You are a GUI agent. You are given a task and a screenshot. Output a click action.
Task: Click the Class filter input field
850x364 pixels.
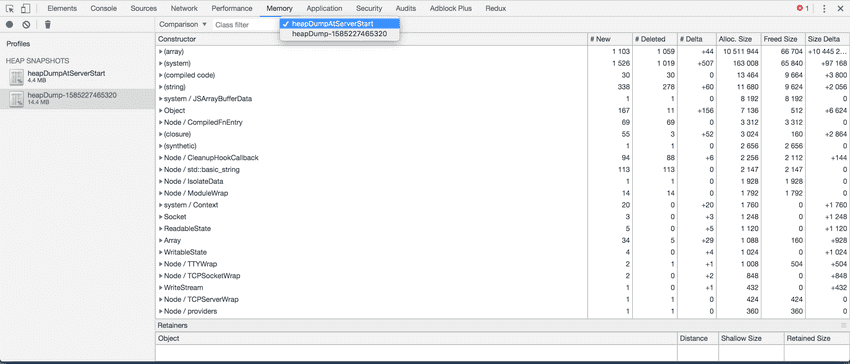[245, 25]
